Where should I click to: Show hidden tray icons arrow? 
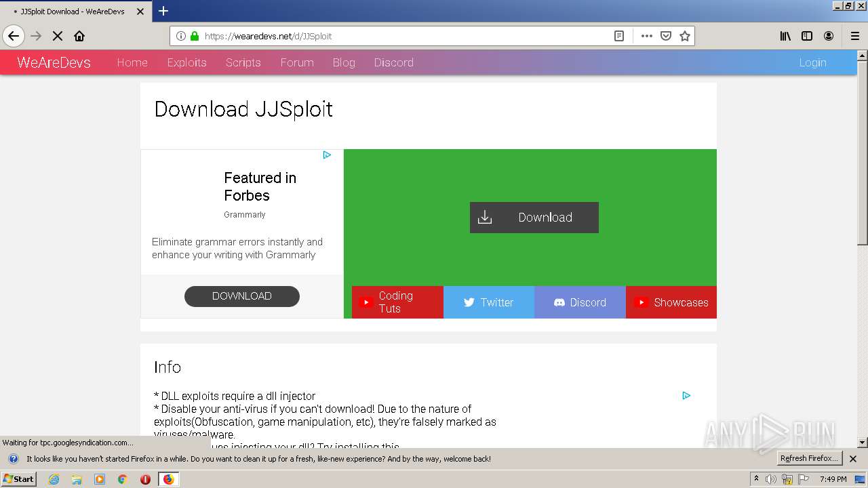coord(757,479)
